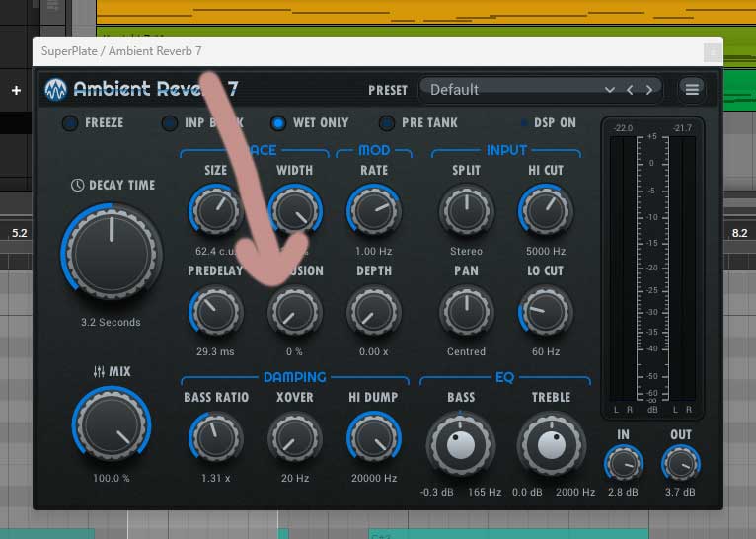Click the Xover knob

coord(294,437)
